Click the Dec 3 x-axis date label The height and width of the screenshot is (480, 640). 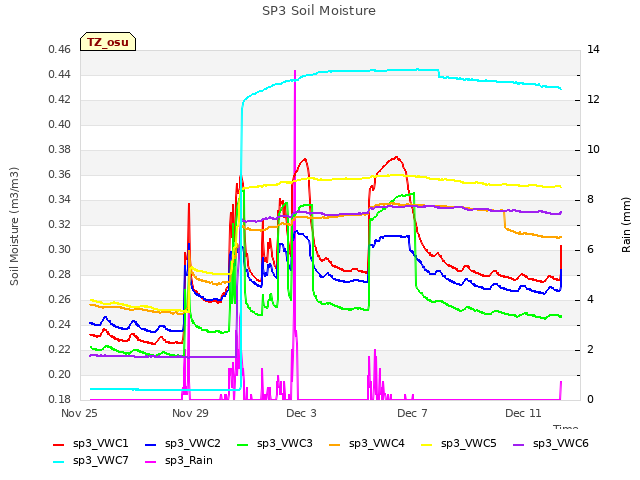(x=301, y=413)
